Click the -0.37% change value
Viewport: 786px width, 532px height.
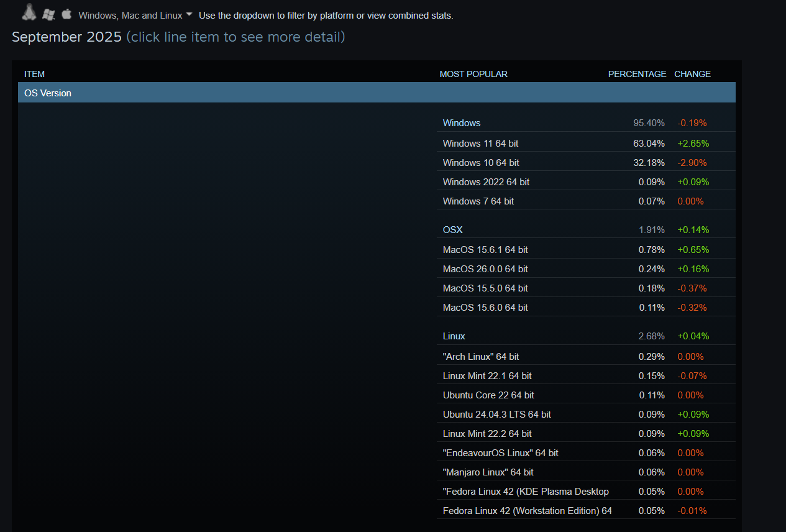(692, 288)
